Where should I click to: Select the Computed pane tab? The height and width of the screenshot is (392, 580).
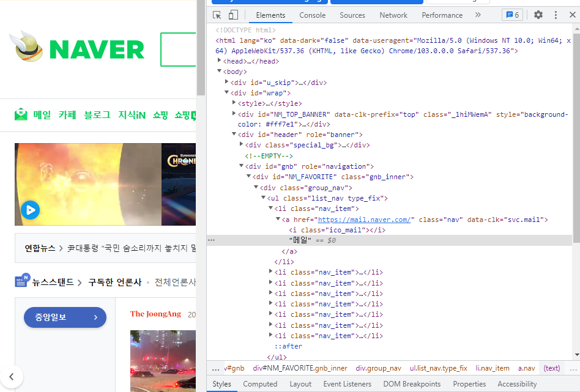[x=260, y=384]
